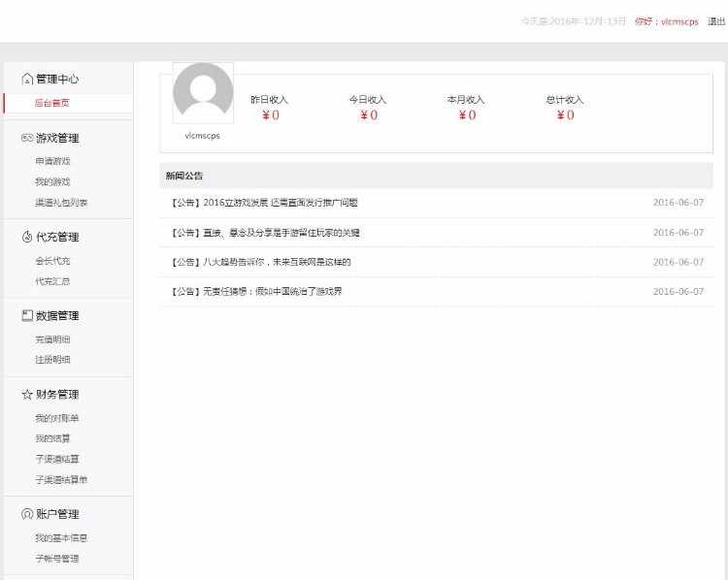Click the 财务管理 section heading
The width and height of the screenshot is (728, 580).
(57, 395)
